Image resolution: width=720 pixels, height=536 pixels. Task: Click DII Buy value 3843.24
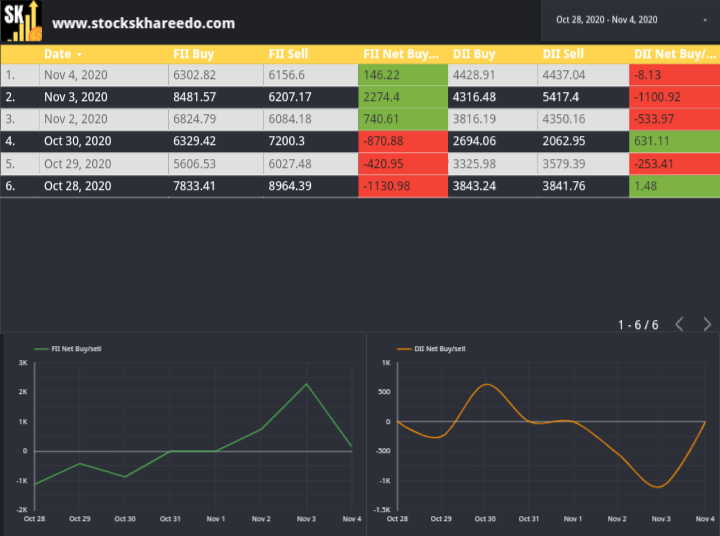(x=474, y=186)
